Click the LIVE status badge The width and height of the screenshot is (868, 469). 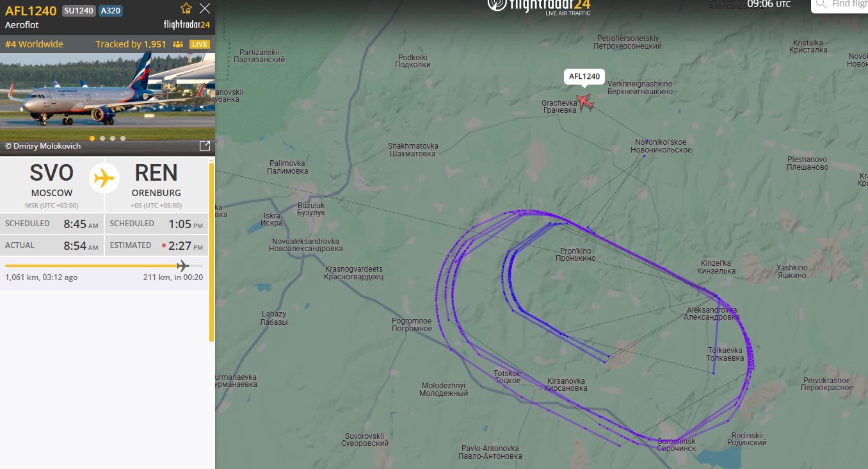200,44
